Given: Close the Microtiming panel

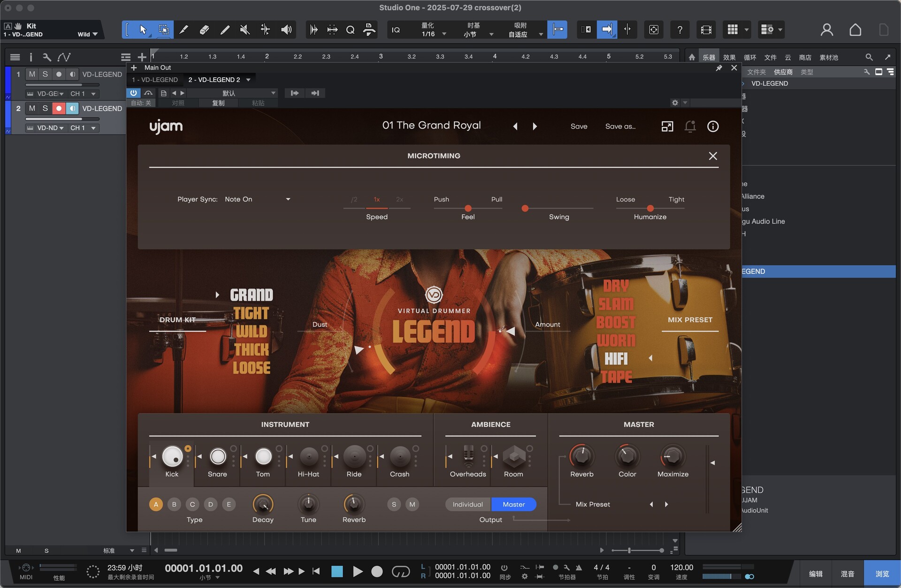Looking at the screenshot, I should 713,156.
